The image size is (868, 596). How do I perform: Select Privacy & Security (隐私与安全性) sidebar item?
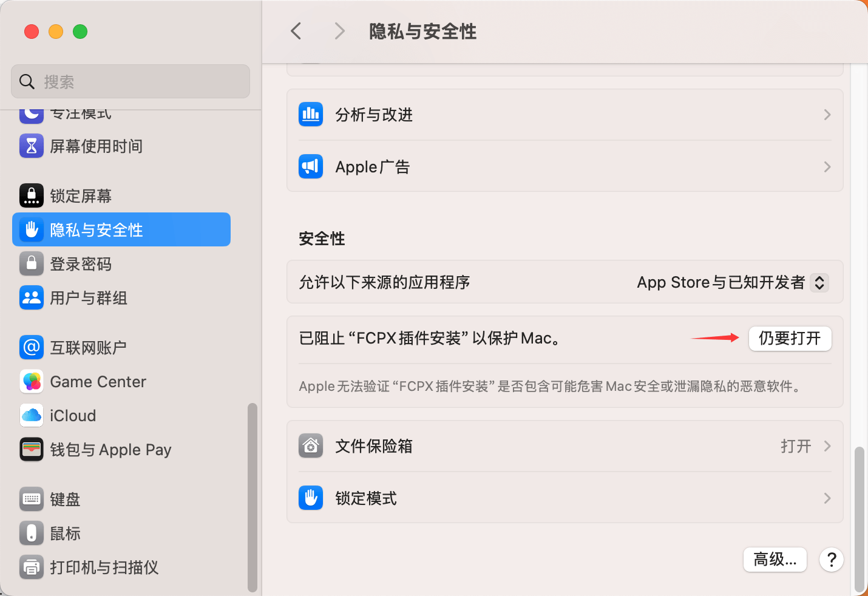[x=121, y=230]
